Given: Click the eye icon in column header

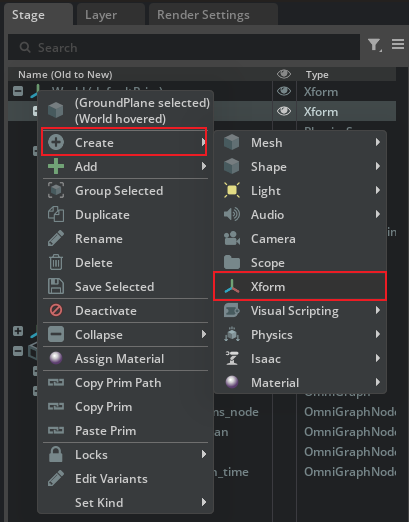Looking at the screenshot, I should (x=284, y=74).
